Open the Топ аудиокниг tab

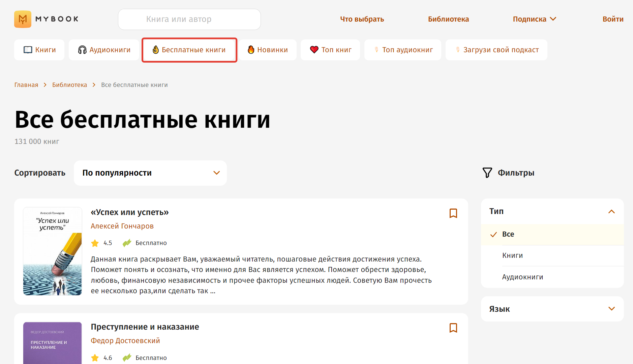point(403,50)
